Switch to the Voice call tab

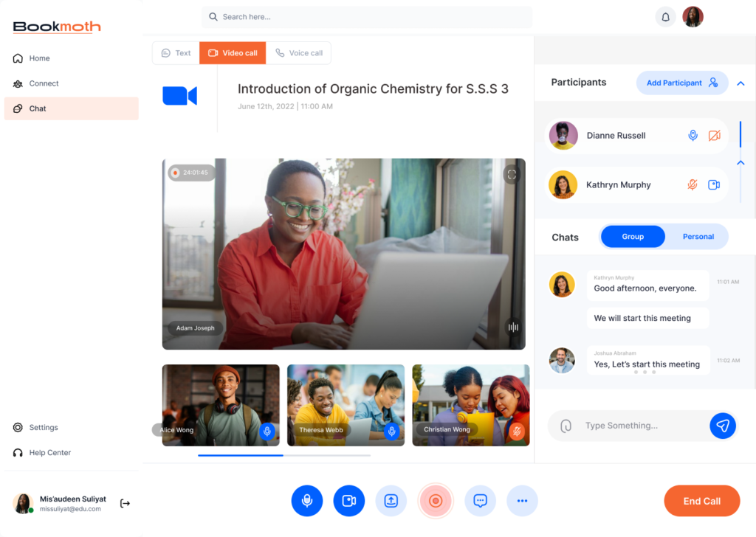(299, 53)
